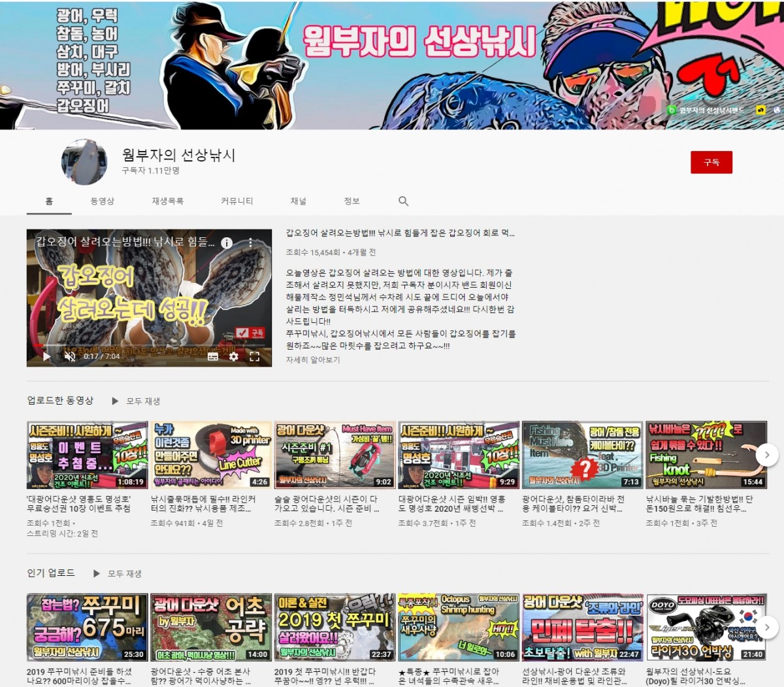Play the featured cuttlefish video

click(x=46, y=356)
